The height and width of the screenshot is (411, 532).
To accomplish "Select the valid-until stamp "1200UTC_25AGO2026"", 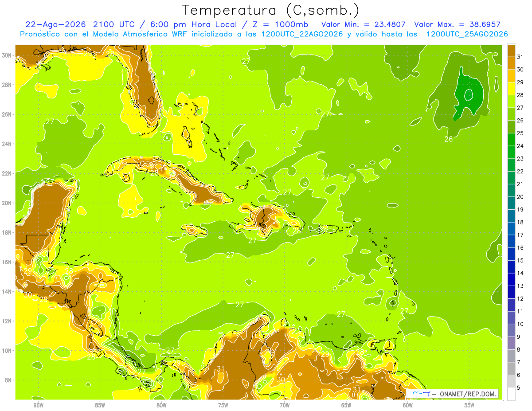I will pos(467,34).
